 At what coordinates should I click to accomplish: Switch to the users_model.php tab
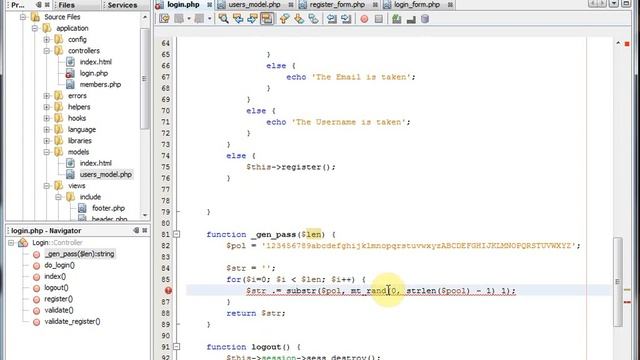[254, 5]
